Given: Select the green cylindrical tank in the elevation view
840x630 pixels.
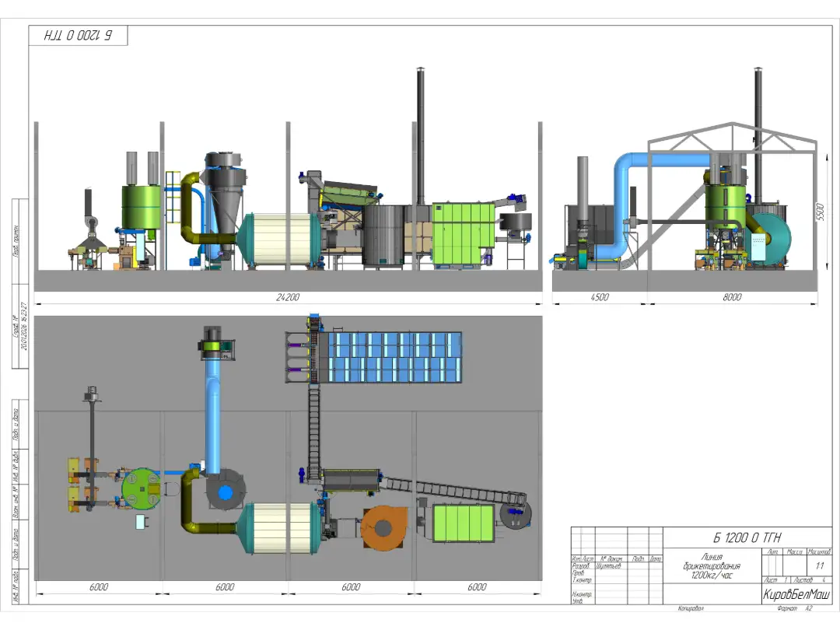Looking at the screenshot, I should pyautogui.click(x=141, y=206).
